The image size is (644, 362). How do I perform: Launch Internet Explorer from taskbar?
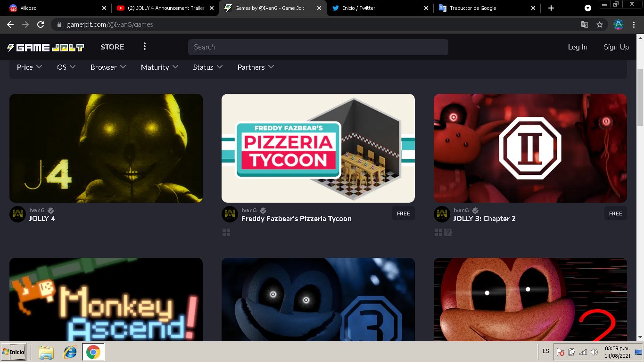[x=70, y=352]
